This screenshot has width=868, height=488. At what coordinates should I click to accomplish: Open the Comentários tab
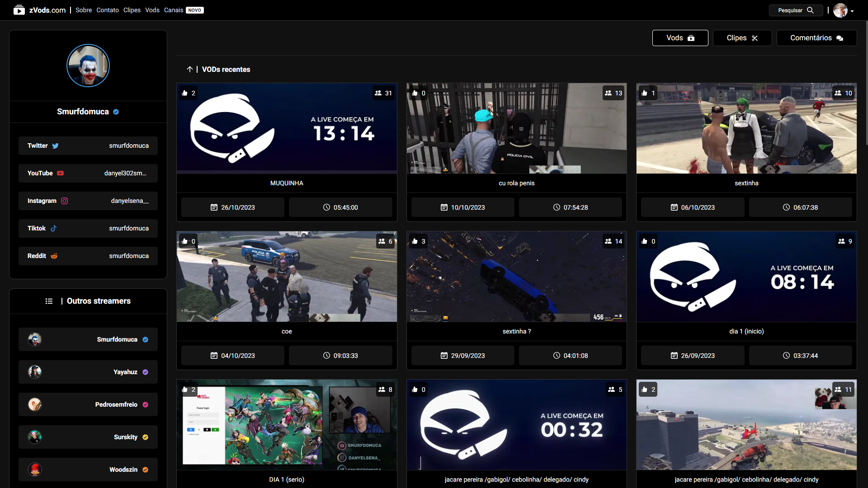coord(816,38)
